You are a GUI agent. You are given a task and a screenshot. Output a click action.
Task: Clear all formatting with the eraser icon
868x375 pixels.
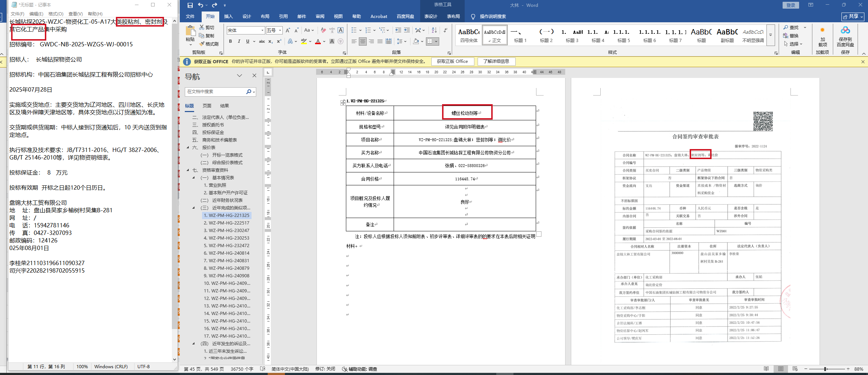[323, 31]
